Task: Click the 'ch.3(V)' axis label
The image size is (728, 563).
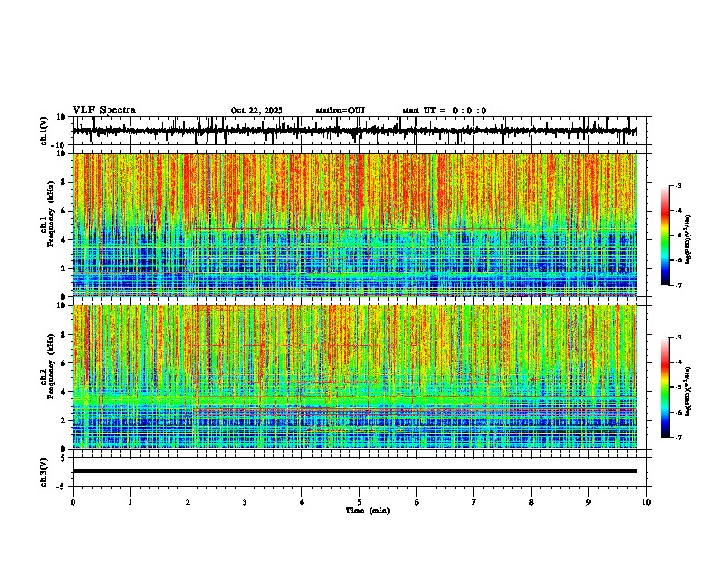Action: pyautogui.click(x=44, y=472)
